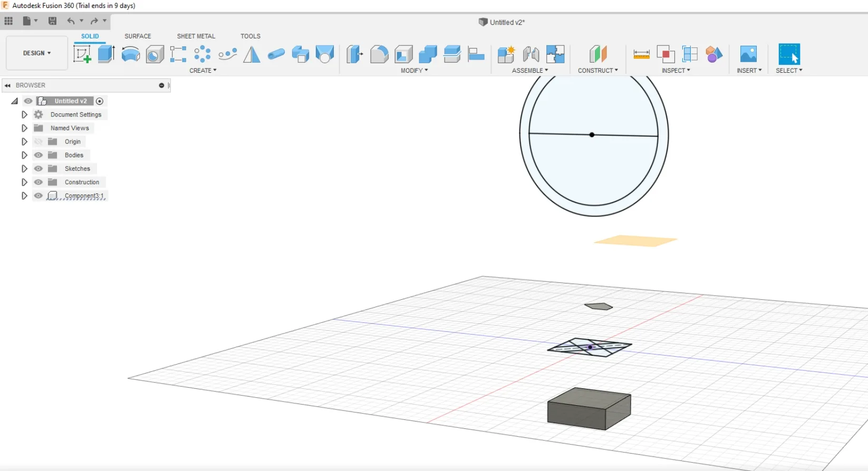The height and width of the screenshot is (471, 868).
Task: Select the Create Sketch tool
Action: pos(82,54)
